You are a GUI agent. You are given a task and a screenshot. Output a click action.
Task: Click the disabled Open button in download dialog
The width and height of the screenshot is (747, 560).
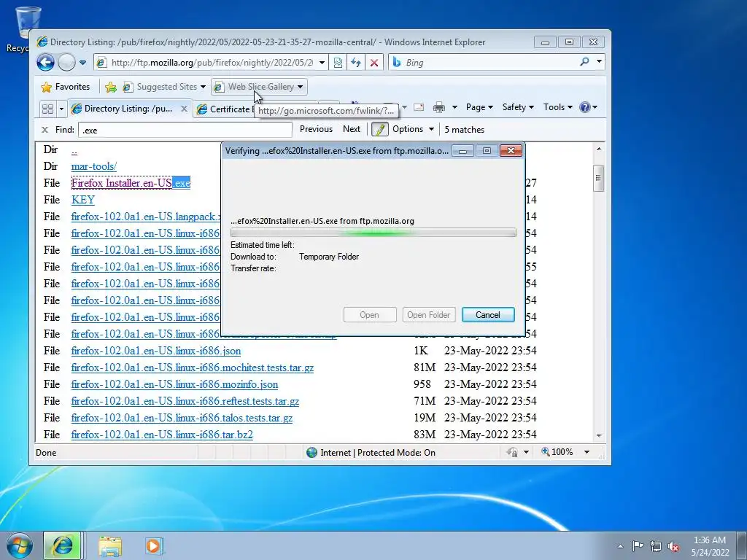[370, 315]
